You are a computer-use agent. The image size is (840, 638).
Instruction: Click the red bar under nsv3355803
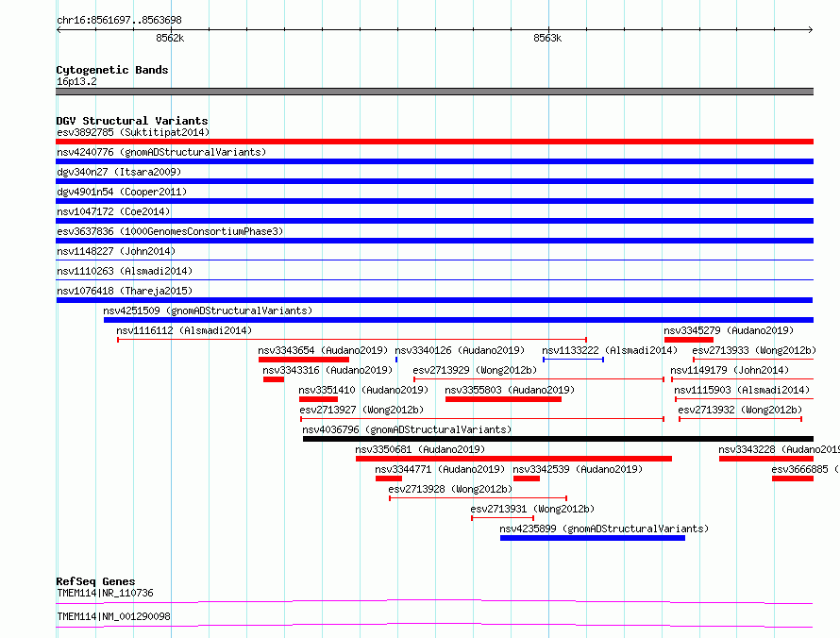point(504,399)
